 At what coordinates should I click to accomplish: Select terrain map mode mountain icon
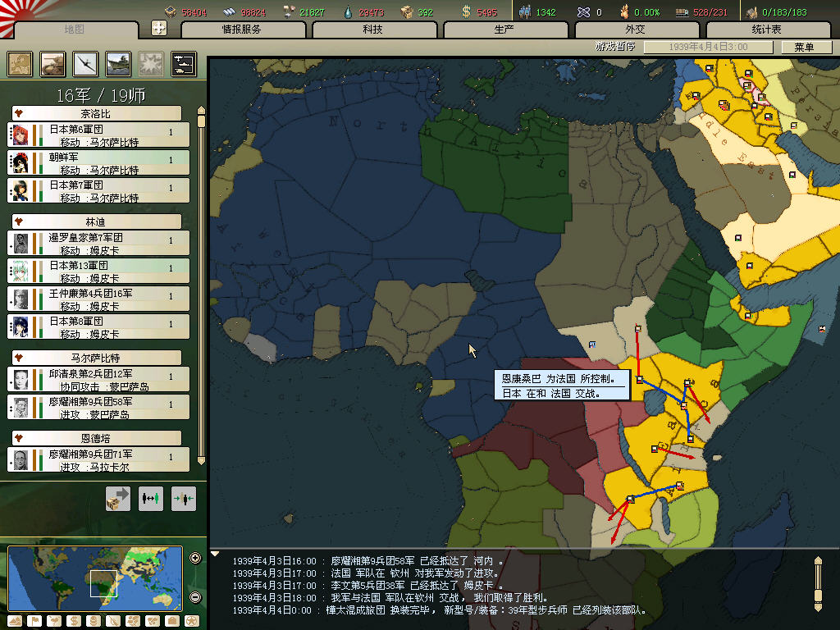coord(15,622)
